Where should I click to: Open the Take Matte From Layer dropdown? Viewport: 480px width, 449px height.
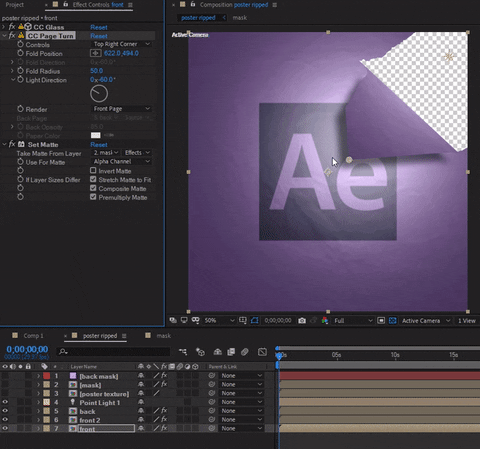(105, 153)
